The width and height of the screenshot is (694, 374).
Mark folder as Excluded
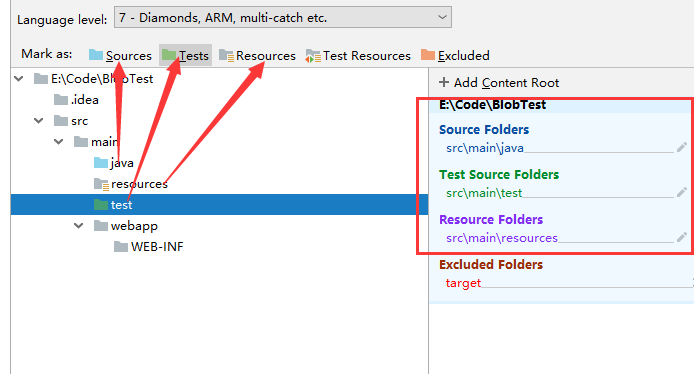(455, 55)
